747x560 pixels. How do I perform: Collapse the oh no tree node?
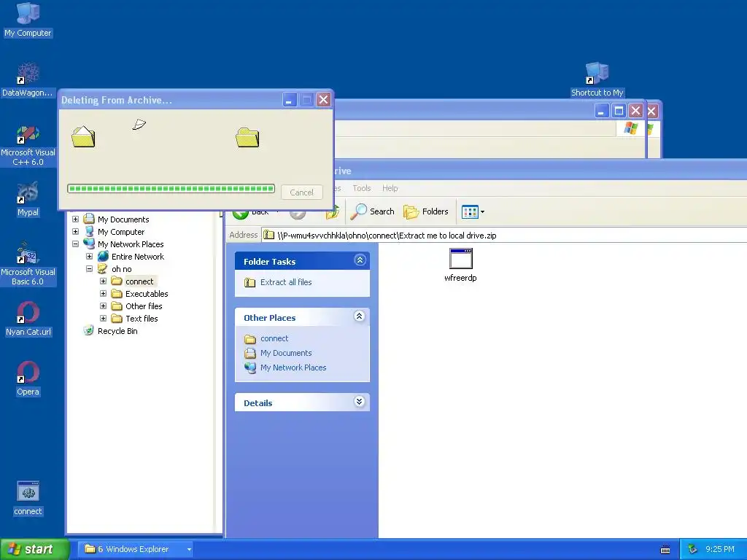[x=89, y=268]
